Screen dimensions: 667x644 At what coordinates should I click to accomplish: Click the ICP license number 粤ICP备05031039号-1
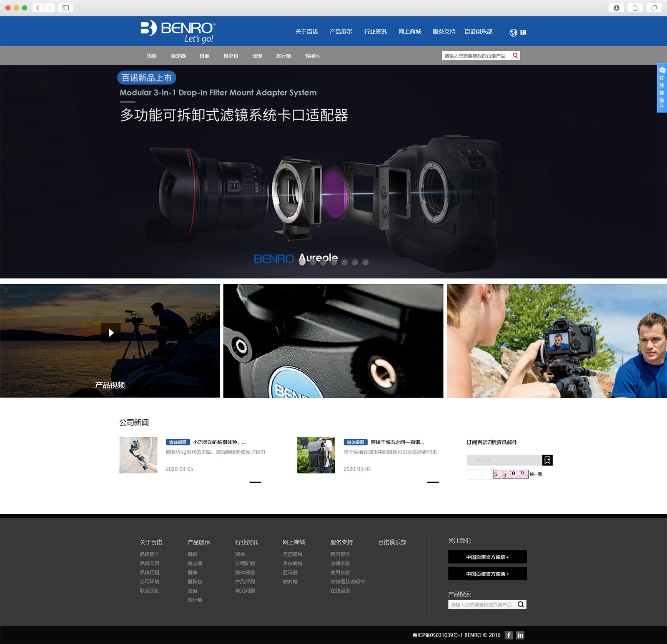click(x=438, y=635)
